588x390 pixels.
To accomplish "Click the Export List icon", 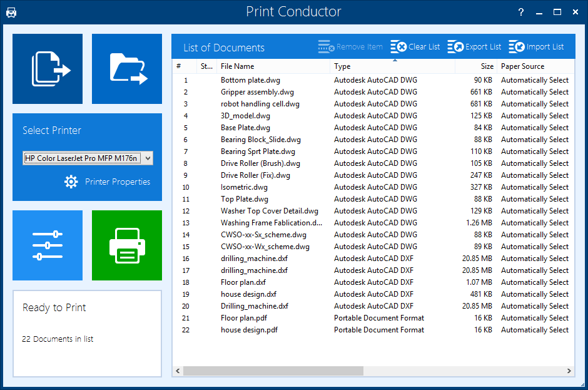I will [455, 47].
